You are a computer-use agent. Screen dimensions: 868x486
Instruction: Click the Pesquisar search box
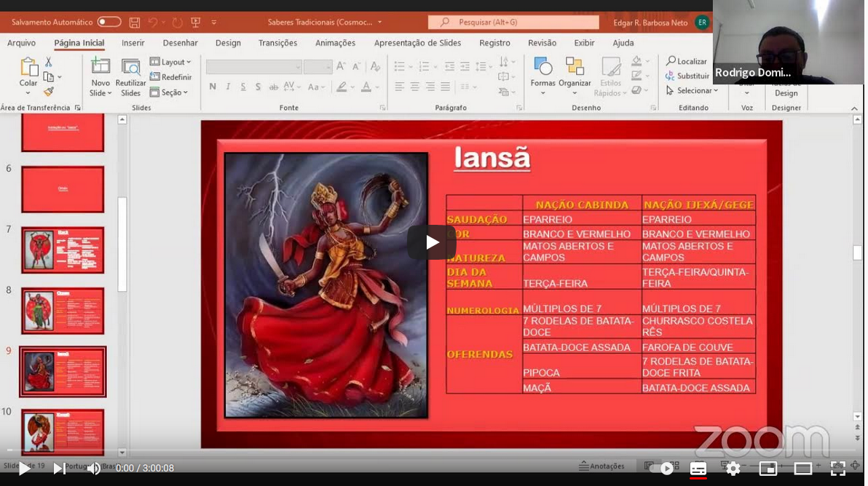click(513, 22)
